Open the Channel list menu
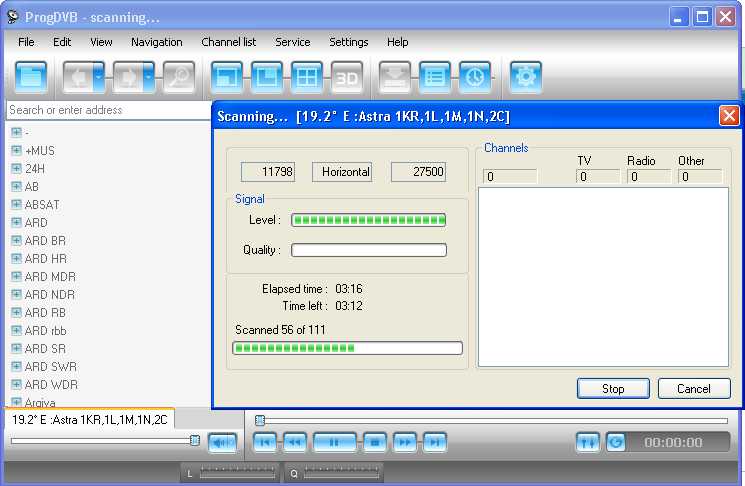This screenshot has height=486, width=745. (x=229, y=42)
